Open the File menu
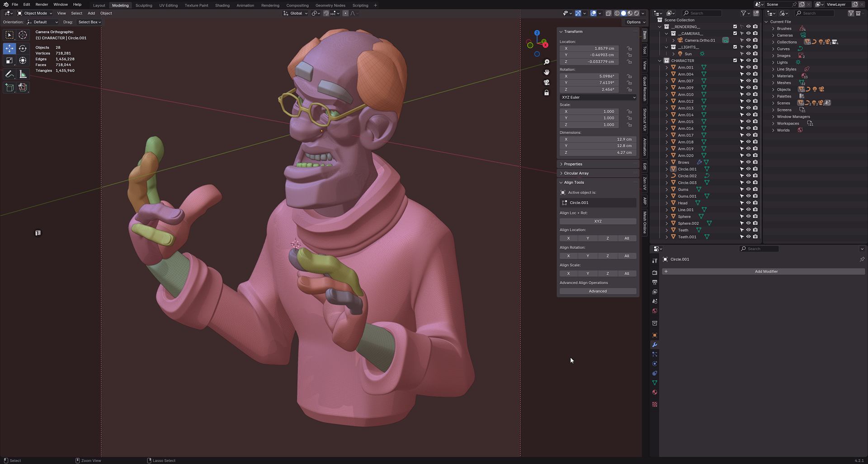The width and height of the screenshot is (868, 464). point(15,5)
